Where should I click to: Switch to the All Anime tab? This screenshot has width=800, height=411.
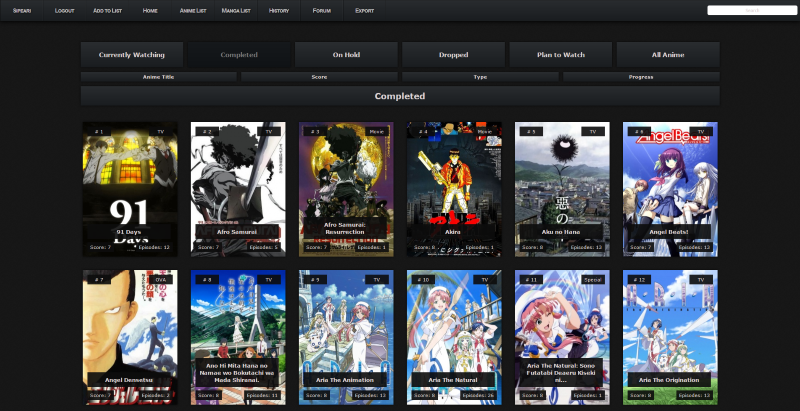668,55
